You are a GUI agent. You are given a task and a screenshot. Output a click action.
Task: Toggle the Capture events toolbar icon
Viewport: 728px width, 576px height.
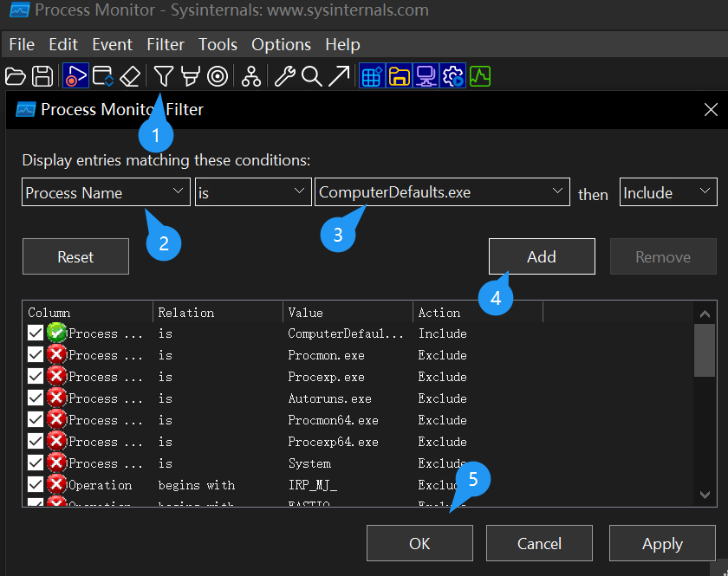pyautogui.click(x=75, y=76)
